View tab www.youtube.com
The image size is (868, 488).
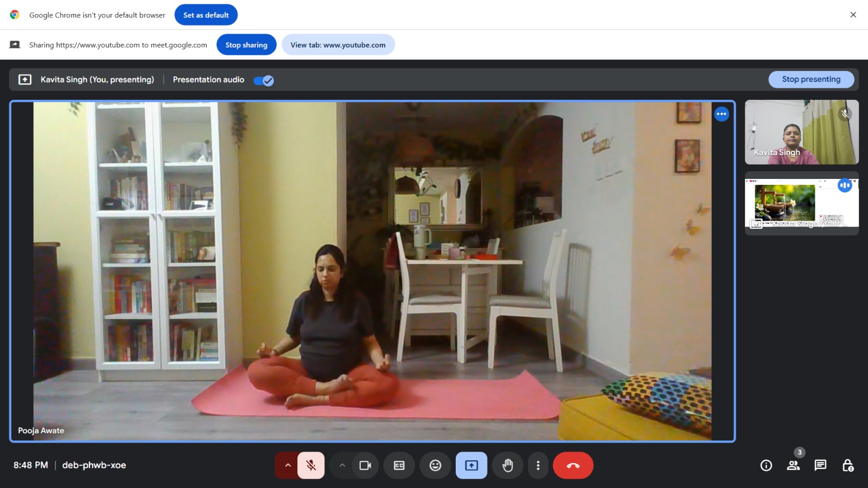click(x=337, y=44)
